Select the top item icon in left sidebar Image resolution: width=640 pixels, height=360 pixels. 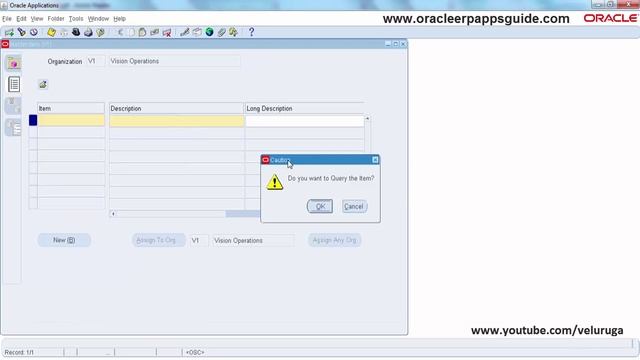click(13, 63)
